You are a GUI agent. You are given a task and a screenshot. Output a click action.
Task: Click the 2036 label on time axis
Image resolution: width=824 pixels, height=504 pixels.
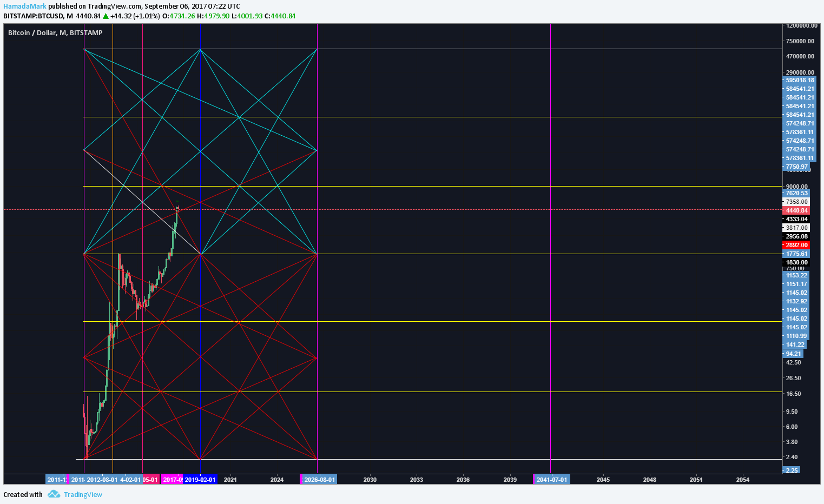pos(463,480)
